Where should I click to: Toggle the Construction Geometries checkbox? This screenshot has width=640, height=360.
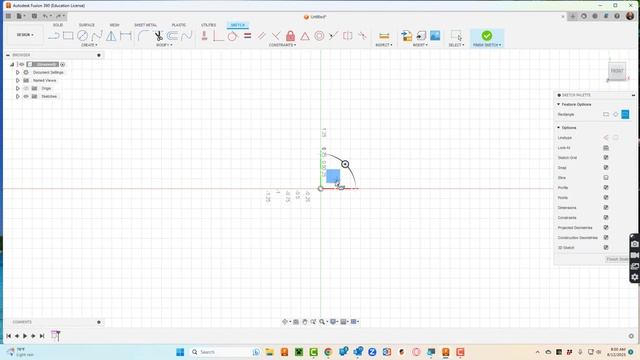606,238
